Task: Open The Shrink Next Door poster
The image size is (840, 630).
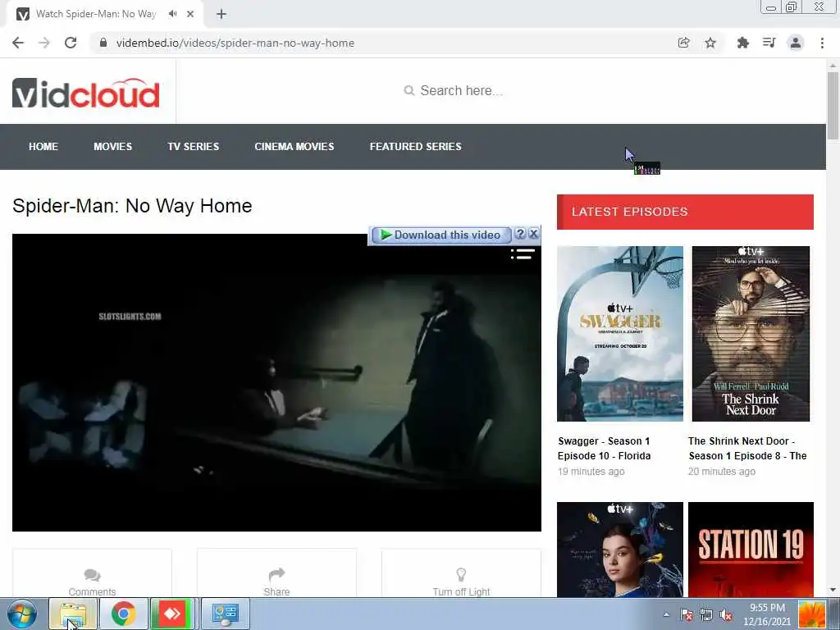Action: click(x=751, y=334)
